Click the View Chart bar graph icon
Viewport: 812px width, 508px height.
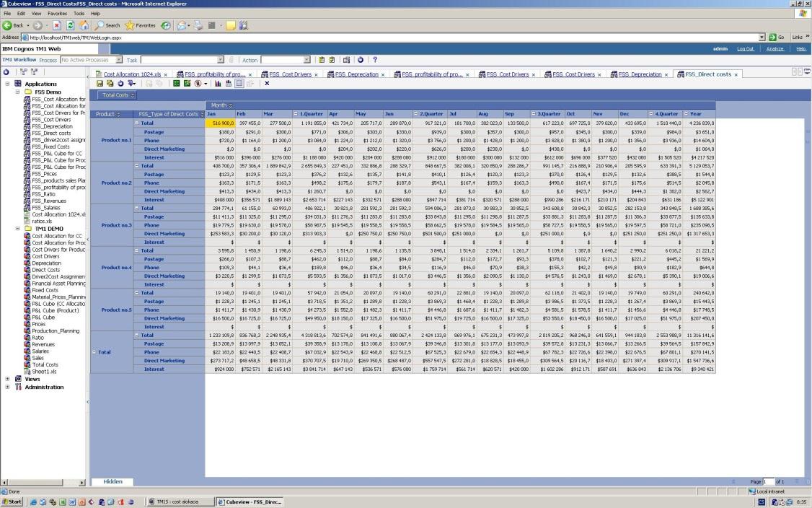218,84
